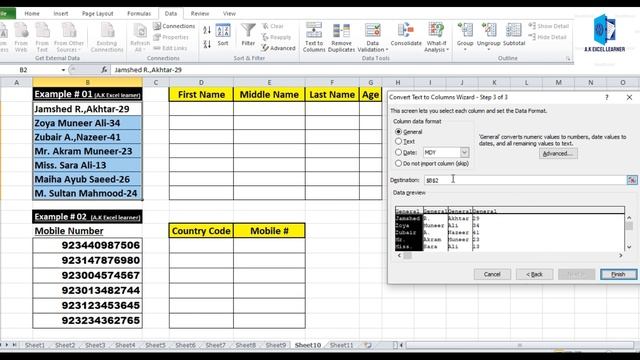The image size is (640, 360).
Task: Click the Sort dialog icon
Action: point(223,34)
